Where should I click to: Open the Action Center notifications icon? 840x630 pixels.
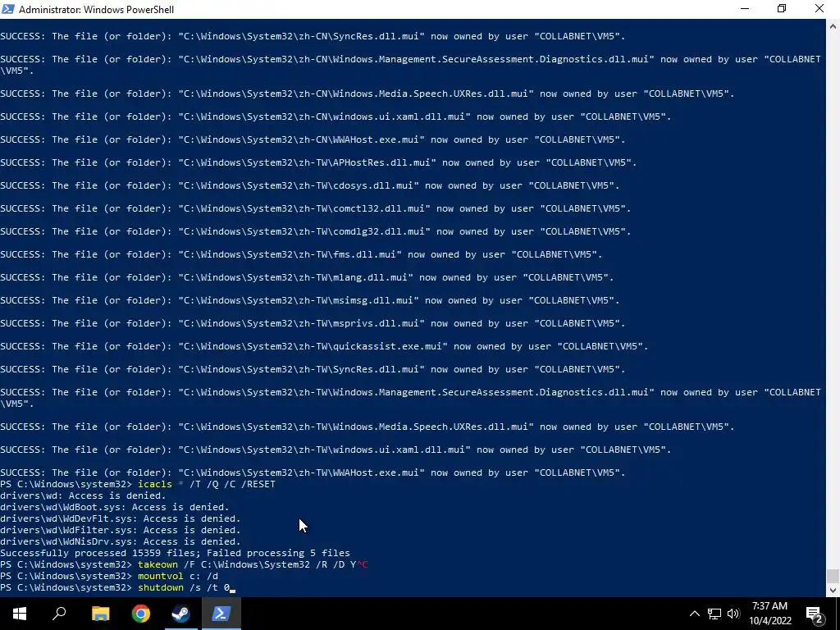814,614
